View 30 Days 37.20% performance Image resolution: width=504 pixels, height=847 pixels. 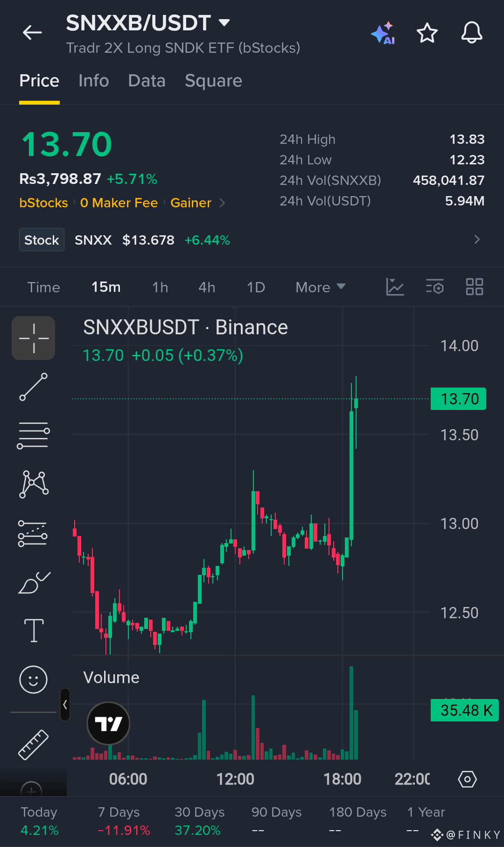[199, 821]
